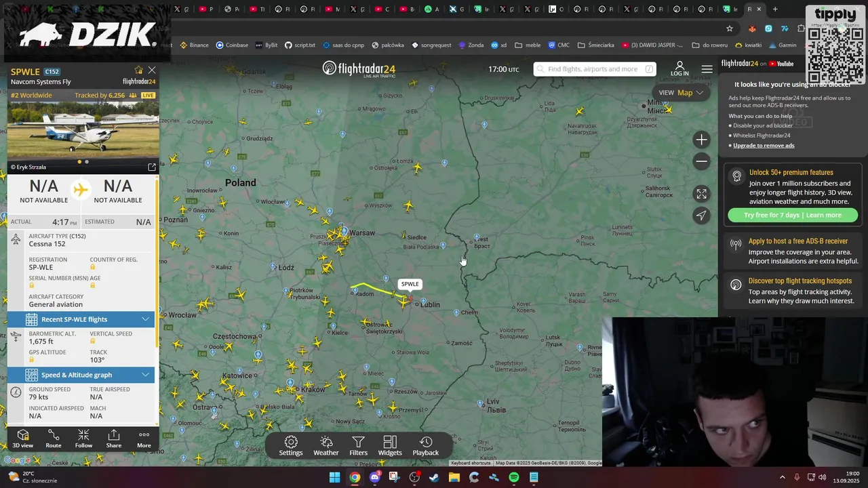Open map Settings gear

tap(291, 446)
